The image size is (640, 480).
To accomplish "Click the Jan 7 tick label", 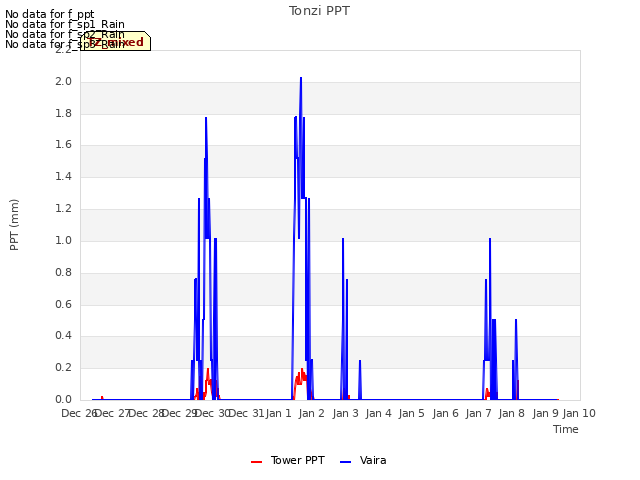I will pyautogui.click(x=478, y=413).
